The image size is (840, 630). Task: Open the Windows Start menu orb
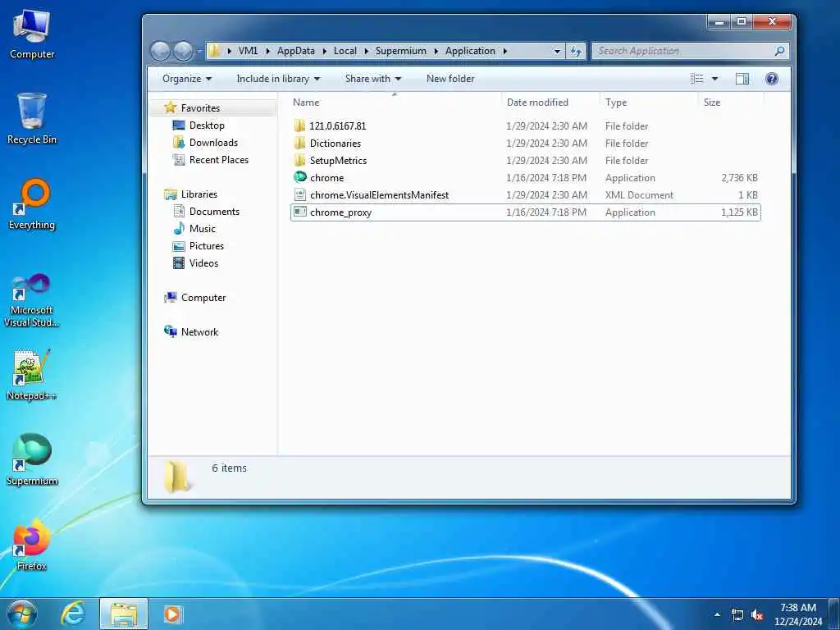22,614
